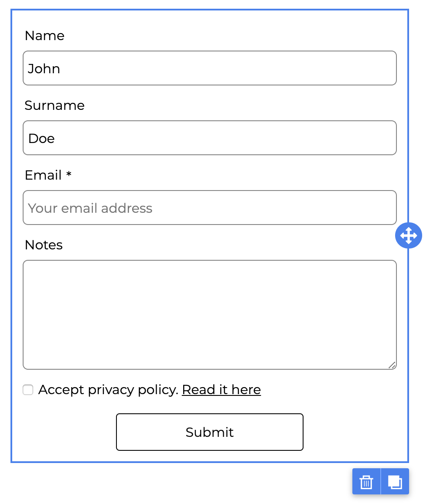Click the Email field label
The image size is (430, 504).
click(x=43, y=175)
